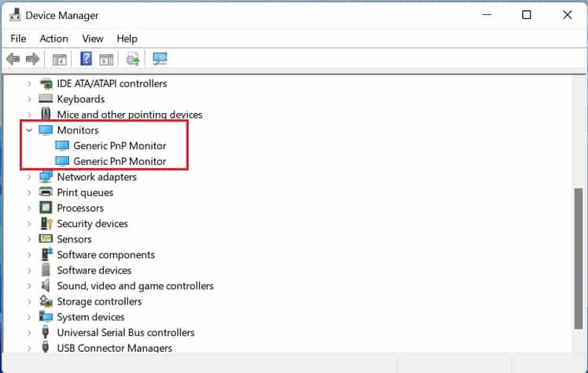The image size is (588, 373).
Task: Expand Mice and other pointing devices chevron
Action: (29, 114)
